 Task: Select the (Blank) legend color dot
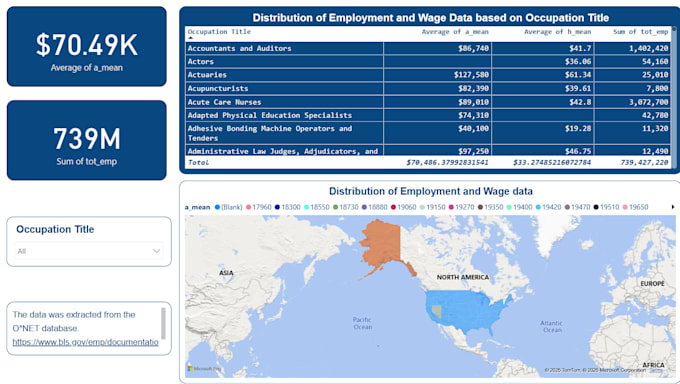217,207
